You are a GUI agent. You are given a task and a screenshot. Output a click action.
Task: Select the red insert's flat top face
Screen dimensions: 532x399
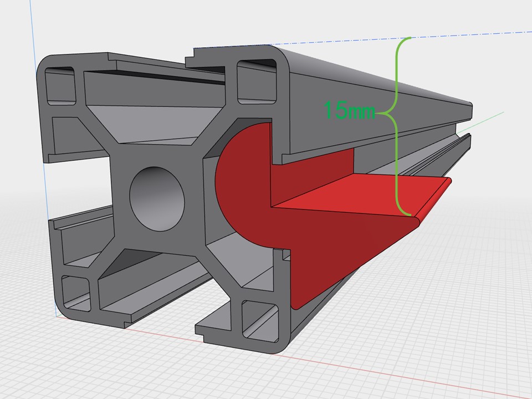[x=361, y=195]
